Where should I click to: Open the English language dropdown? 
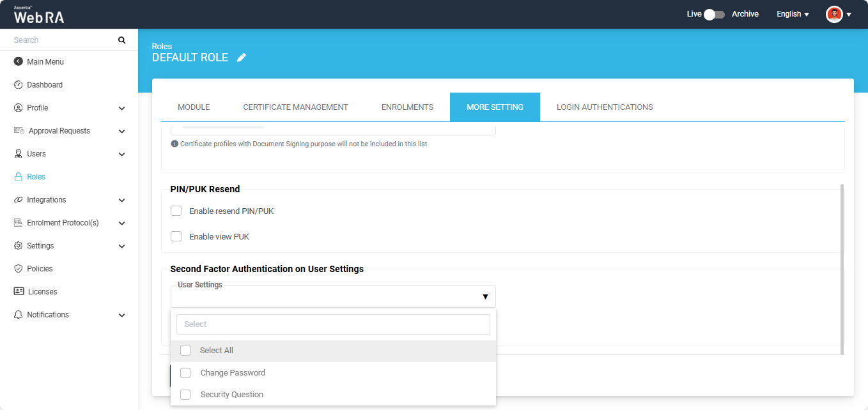[x=793, y=14]
